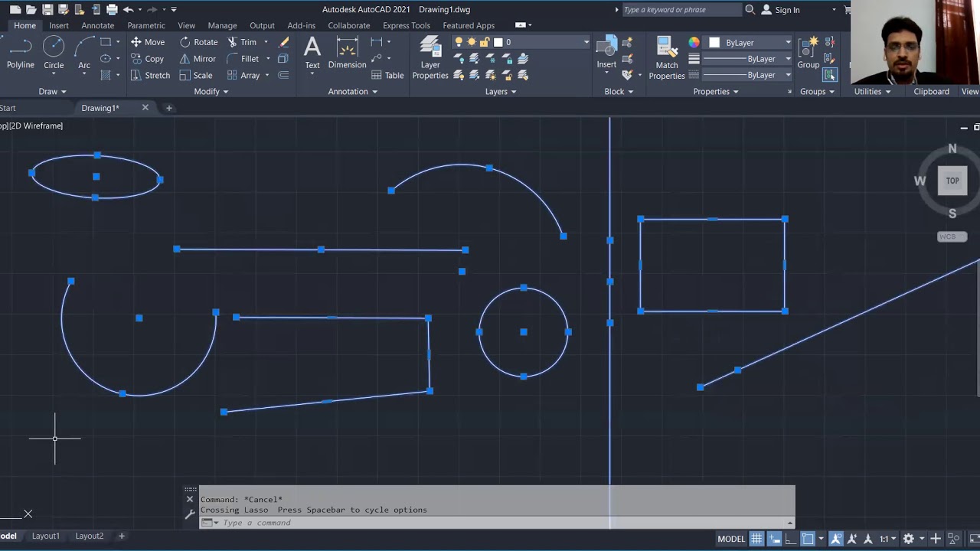This screenshot has width=980, height=551.
Task: Click the Fillet tool
Action: point(243,59)
